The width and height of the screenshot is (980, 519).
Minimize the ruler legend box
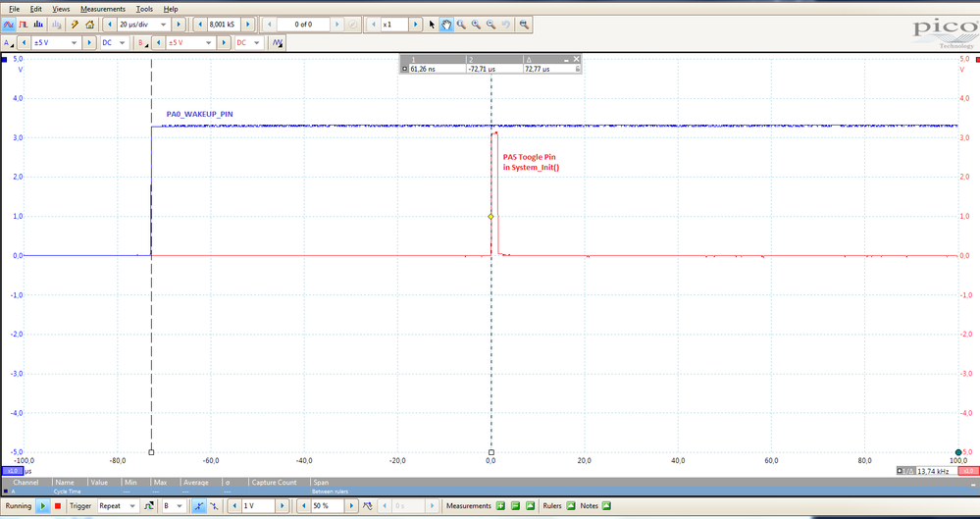566,60
